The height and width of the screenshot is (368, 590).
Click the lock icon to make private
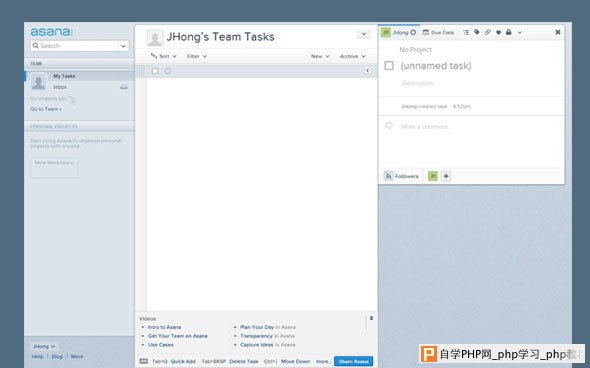tap(509, 32)
